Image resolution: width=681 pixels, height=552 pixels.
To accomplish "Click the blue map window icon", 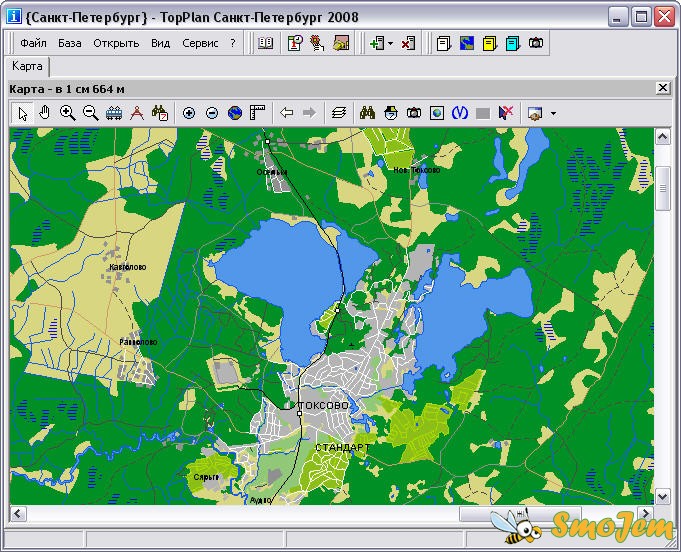I will [x=467, y=43].
